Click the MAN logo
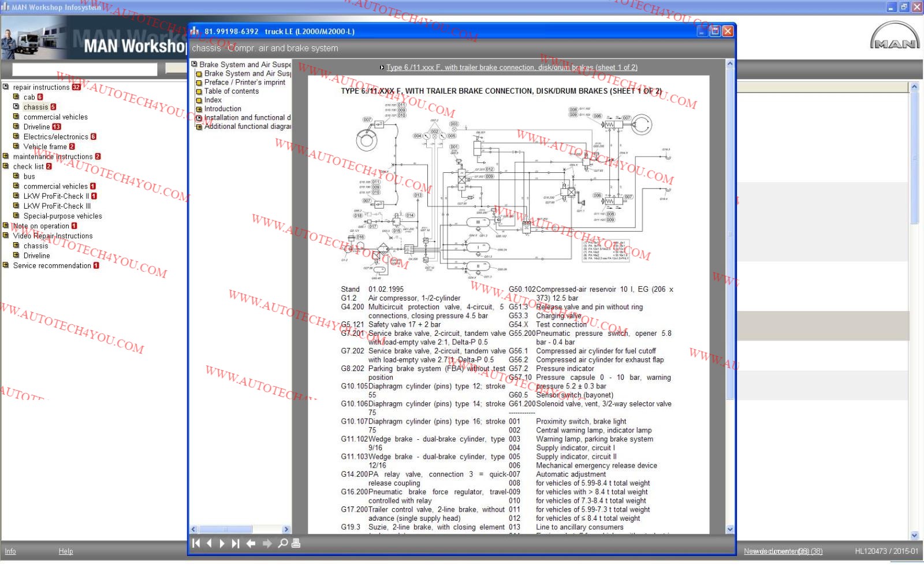The width and height of the screenshot is (924, 578). point(895,38)
